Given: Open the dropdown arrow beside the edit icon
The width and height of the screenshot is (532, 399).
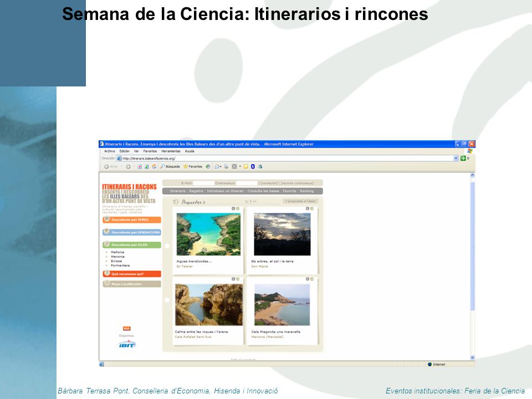Looking at the screenshot, I should [x=240, y=167].
